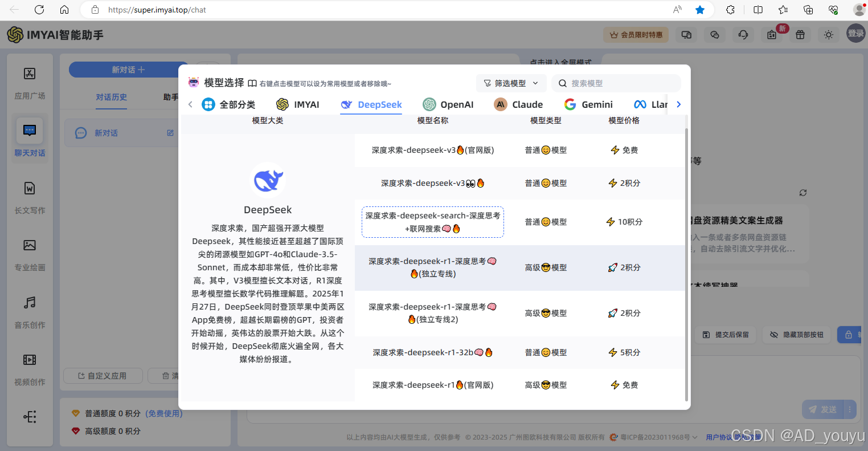The width and height of the screenshot is (868, 451).
Task: Open browser collections icon
Action: 808,10
